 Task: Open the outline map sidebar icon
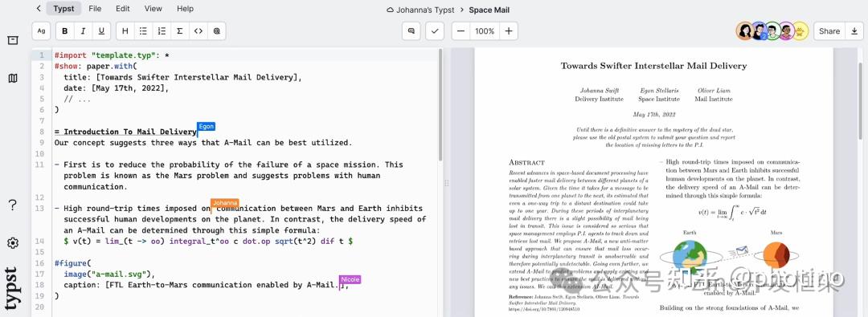(13, 79)
